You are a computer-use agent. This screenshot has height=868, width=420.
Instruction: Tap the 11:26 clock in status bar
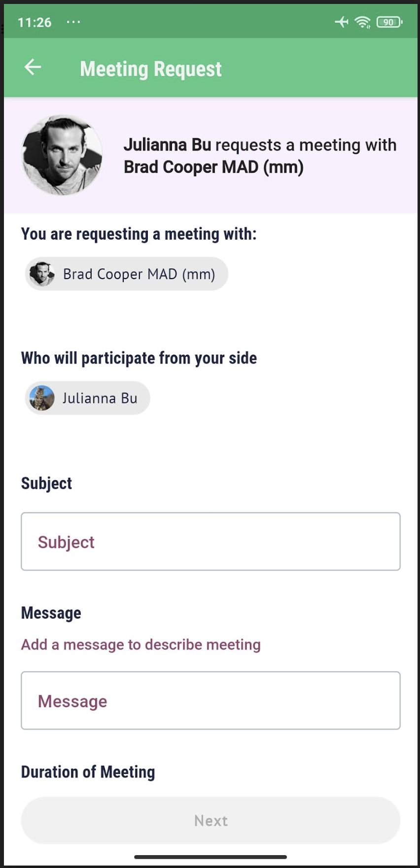(35, 22)
